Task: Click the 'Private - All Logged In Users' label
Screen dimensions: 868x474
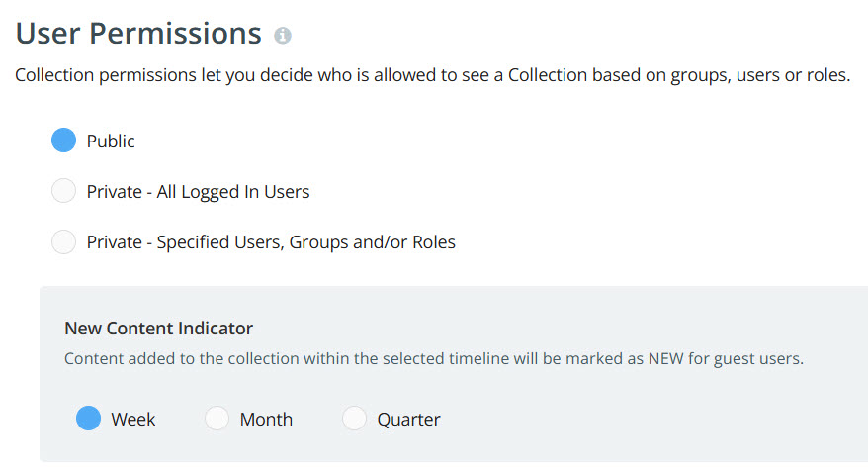Action: [x=198, y=192]
